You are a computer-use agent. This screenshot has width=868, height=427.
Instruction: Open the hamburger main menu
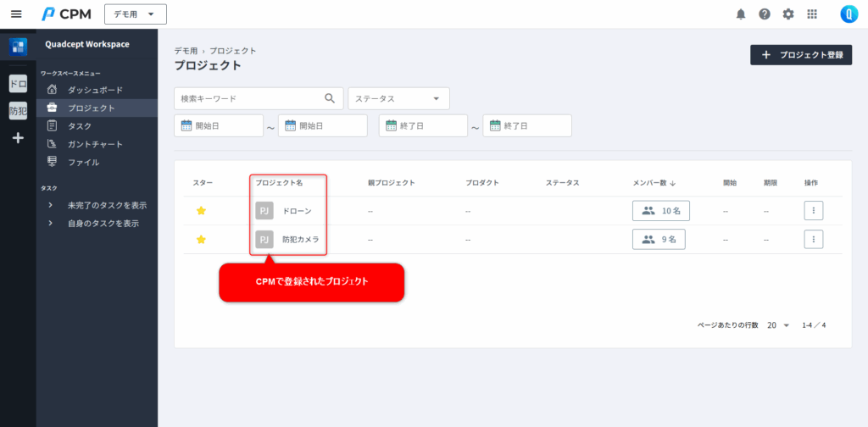(16, 14)
